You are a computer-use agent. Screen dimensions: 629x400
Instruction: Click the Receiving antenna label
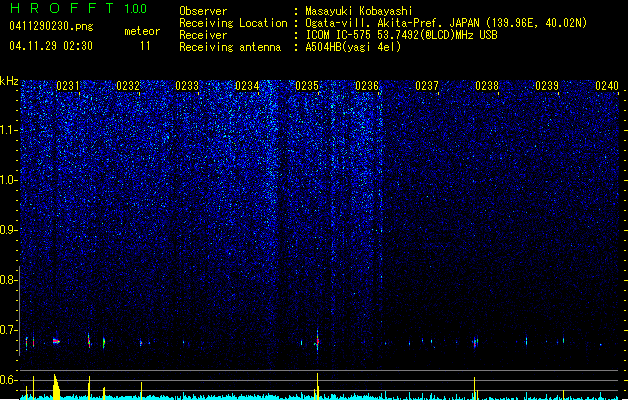(230, 47)
